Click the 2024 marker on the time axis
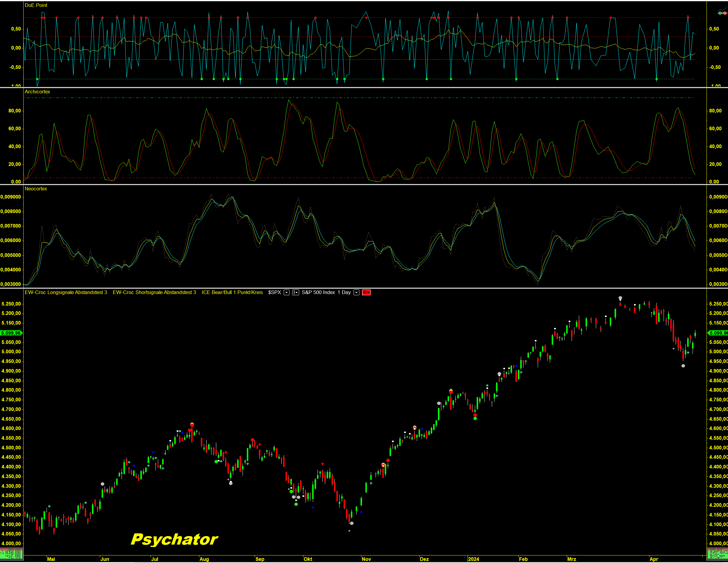The image size is (728, 563). tap(473, 559)
